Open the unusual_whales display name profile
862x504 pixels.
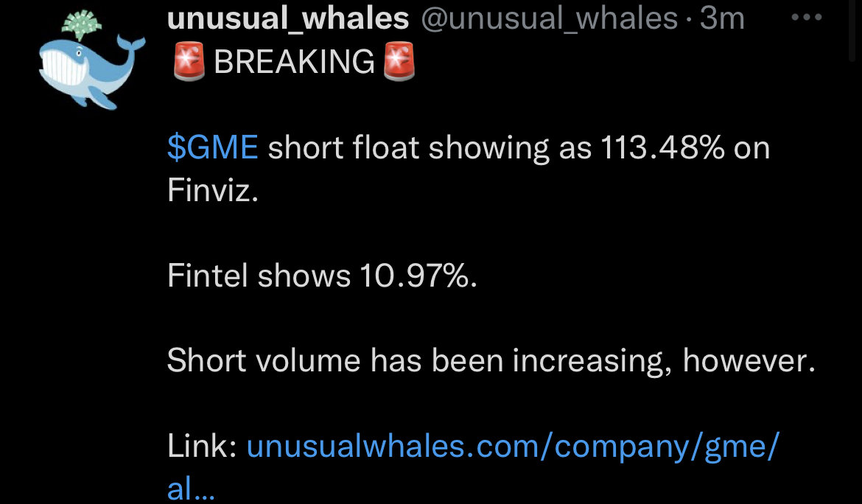click(x=288, y=18)
